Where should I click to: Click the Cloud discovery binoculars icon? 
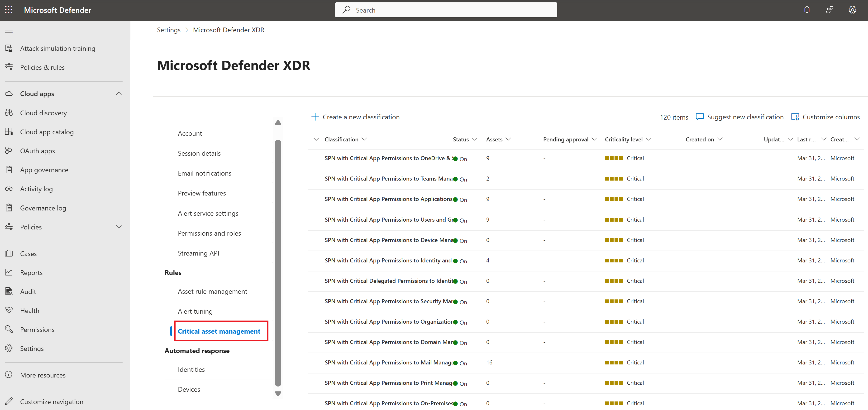coord(9,112)
